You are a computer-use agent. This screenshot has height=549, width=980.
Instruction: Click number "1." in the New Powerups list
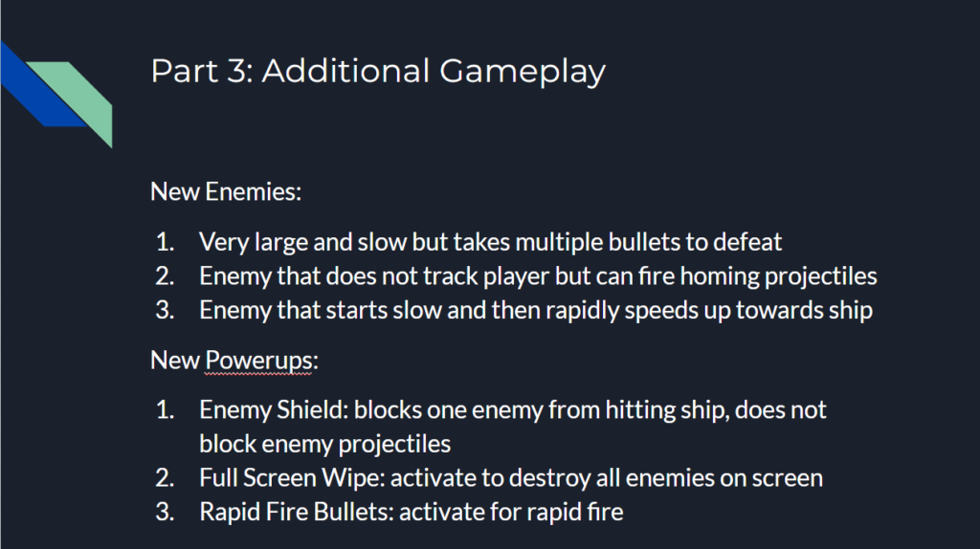click(167, 410)
